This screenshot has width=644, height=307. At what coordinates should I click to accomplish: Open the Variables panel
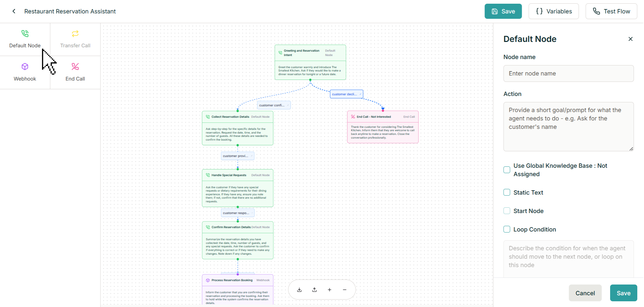click(x=554, y=11)
